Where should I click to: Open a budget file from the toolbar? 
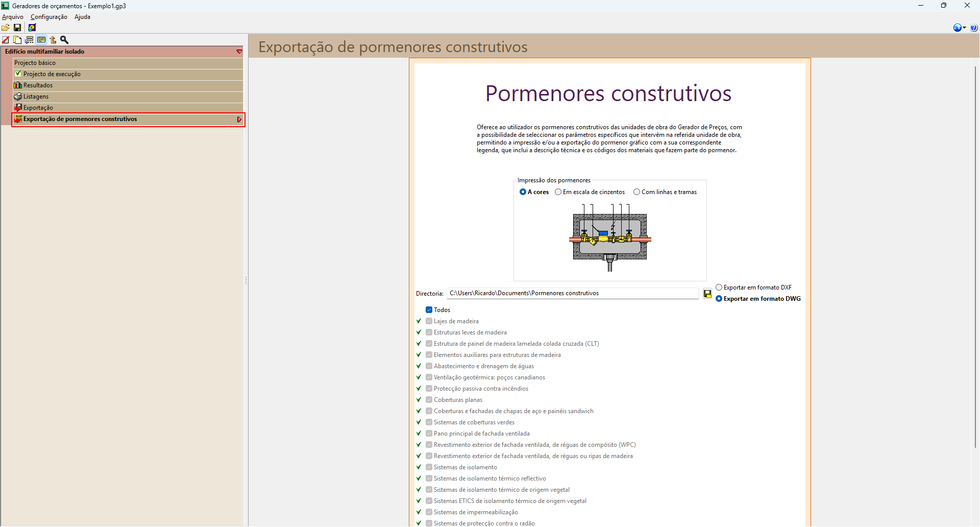pyautogui.click(x=5, y=28)
